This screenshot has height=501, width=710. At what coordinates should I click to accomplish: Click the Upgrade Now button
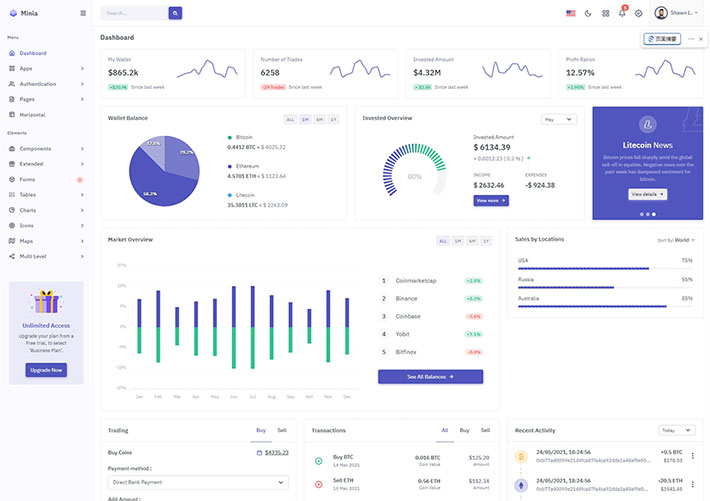[x=46, y=370]
